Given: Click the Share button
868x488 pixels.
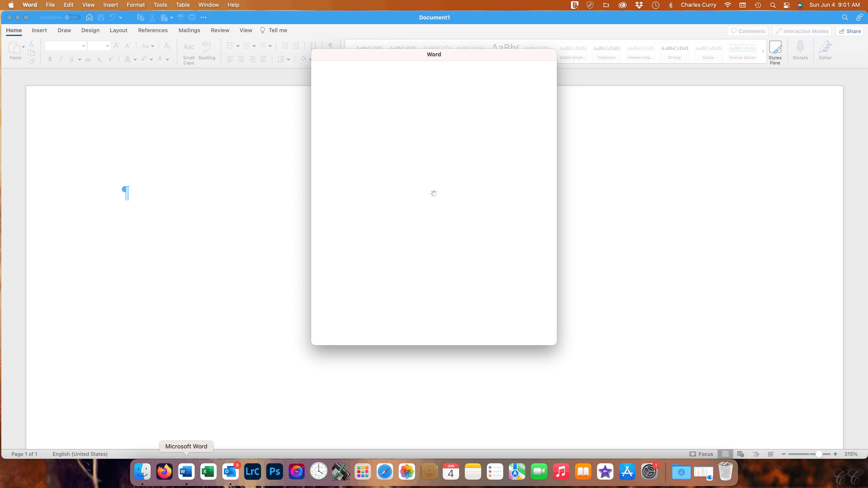Looking at the screenshot, I should (850, 31).
